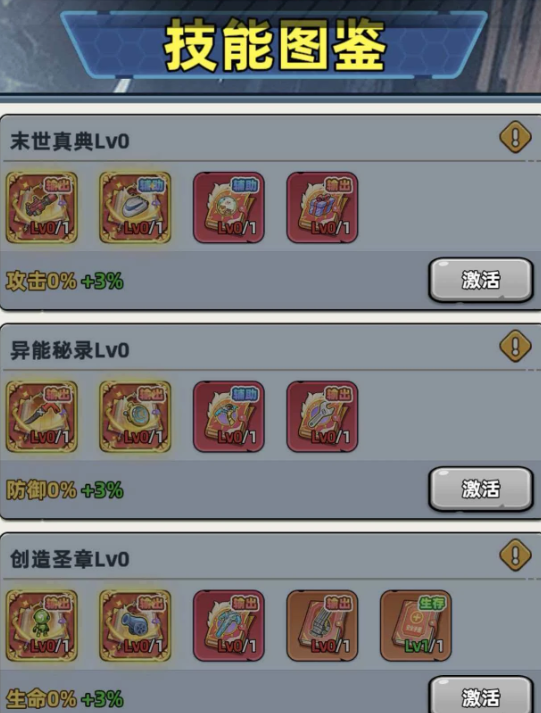Click 激活 button for 异能秘录 defense bonus
The image size is (541, 713).
(481, 489)
